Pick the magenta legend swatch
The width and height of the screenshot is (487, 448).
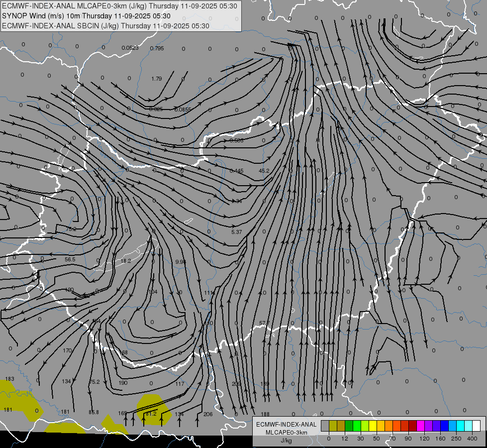421,426
